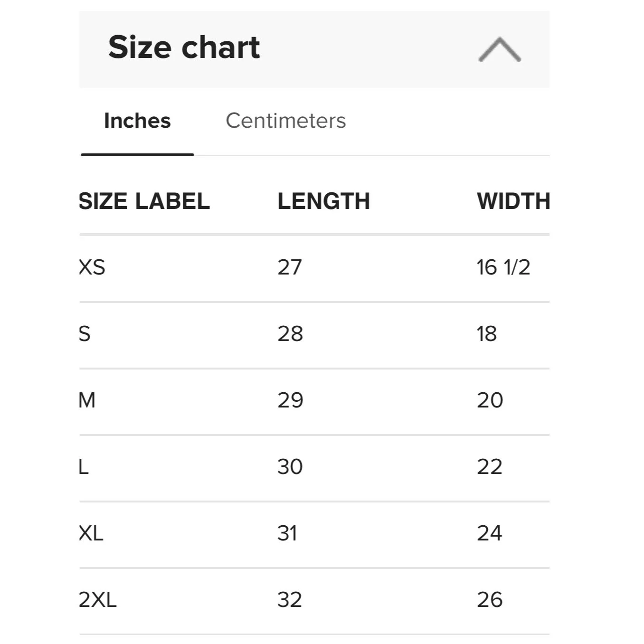Select the XS size row label

point(92,267)
